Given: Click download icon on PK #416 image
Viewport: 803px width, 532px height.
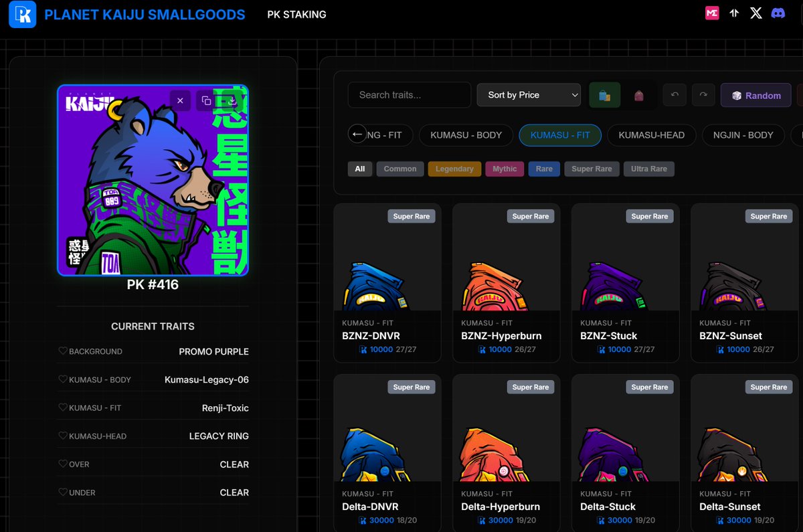Looking at the screenshot, I should [232, 100].
